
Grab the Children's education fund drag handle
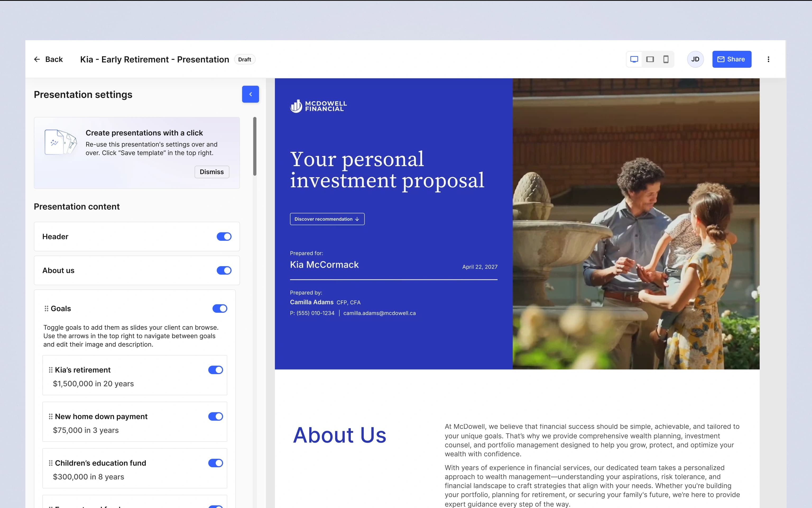51,463
